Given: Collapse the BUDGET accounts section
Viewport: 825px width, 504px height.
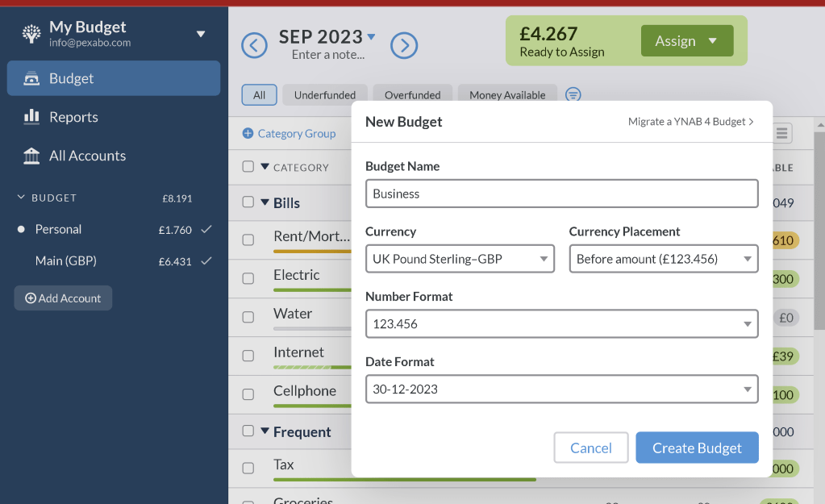Looking at the screenshot, I should tap(21, 198).
